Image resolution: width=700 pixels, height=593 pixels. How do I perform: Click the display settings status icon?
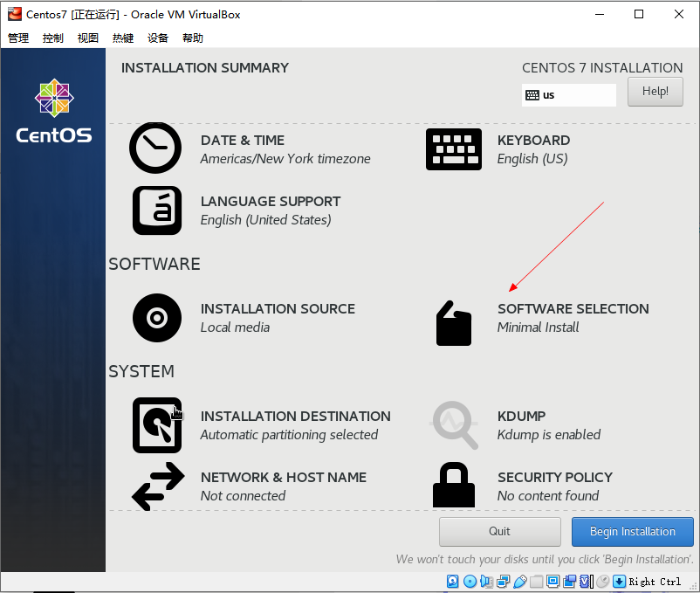tap(552, 582)
